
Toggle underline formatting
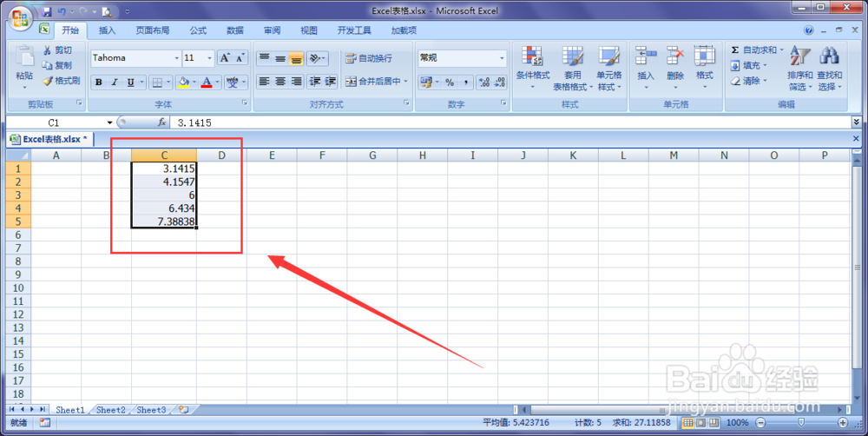point(131,82)
